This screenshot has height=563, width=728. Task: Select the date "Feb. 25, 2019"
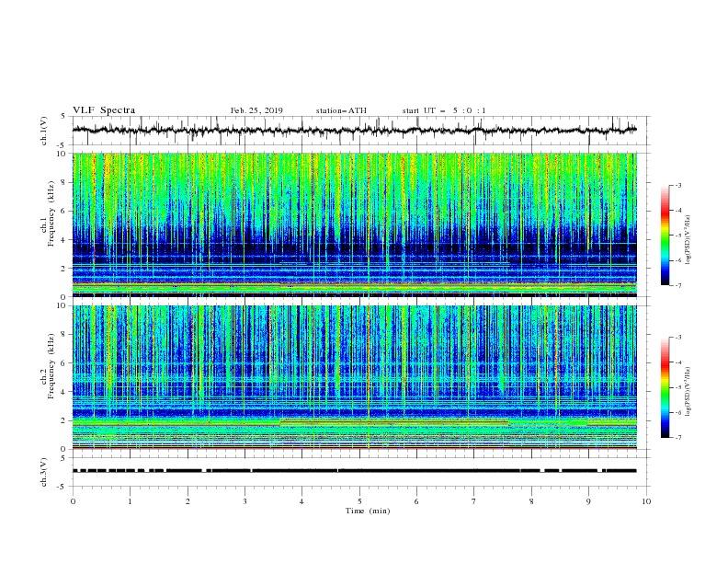click(x=256, y=110)
